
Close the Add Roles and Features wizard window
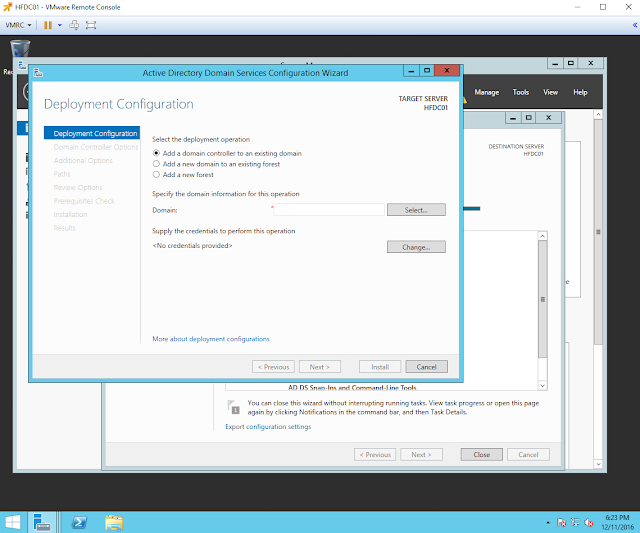click(549, 118)
